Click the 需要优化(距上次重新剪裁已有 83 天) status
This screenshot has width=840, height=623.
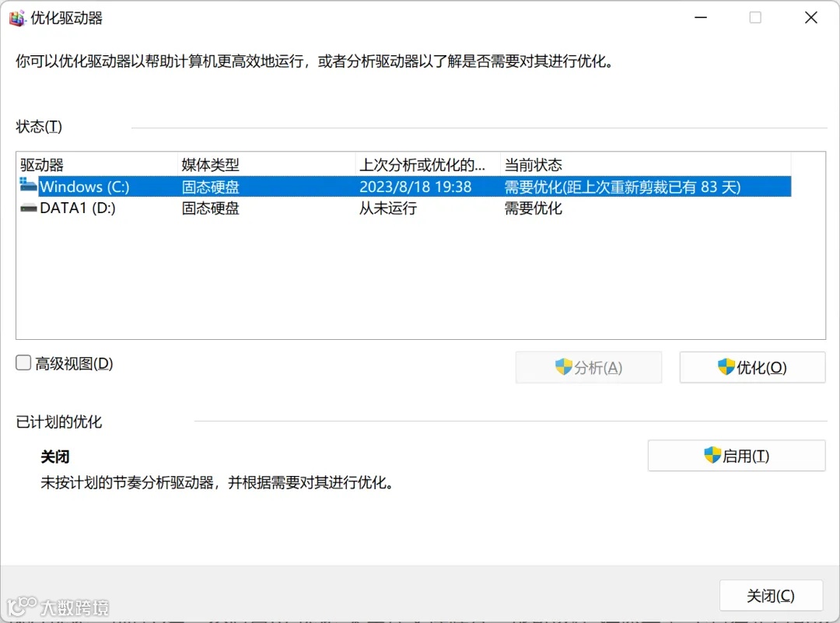pyautogui.click(x=622, y=187)
